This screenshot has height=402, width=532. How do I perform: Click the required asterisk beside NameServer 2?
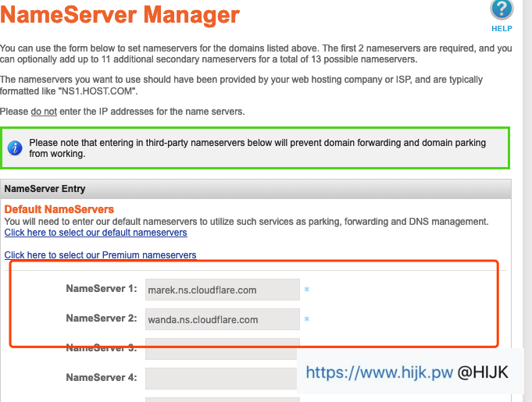pyautogui.click(x=307, y=320)
